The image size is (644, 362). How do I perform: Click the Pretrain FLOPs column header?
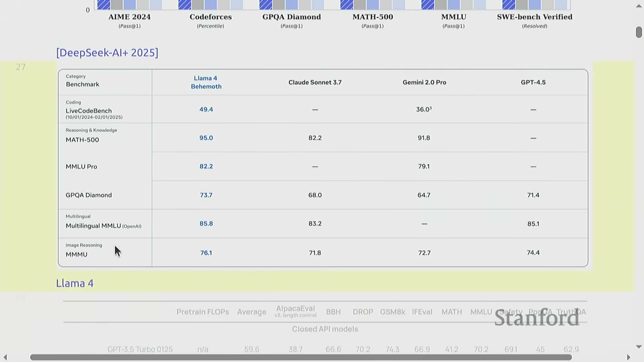coord(203,312)
